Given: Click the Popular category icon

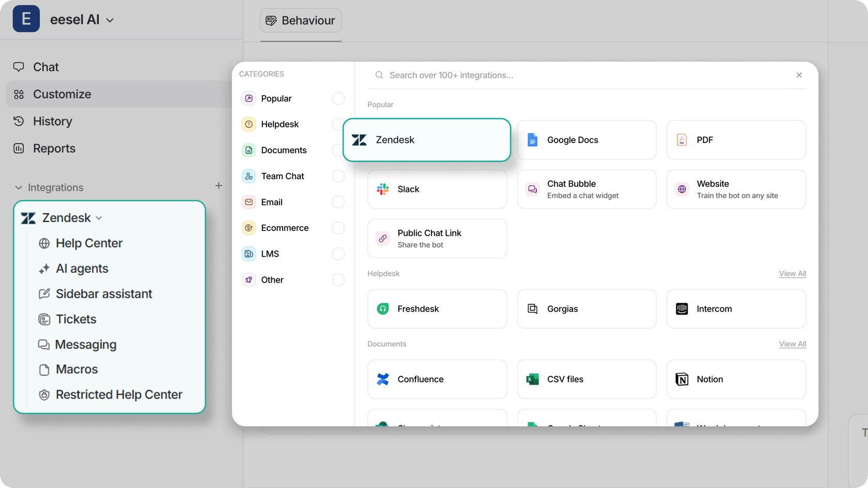Looking at the screenshot, I should pyautogui.click(x=249, y=98).
